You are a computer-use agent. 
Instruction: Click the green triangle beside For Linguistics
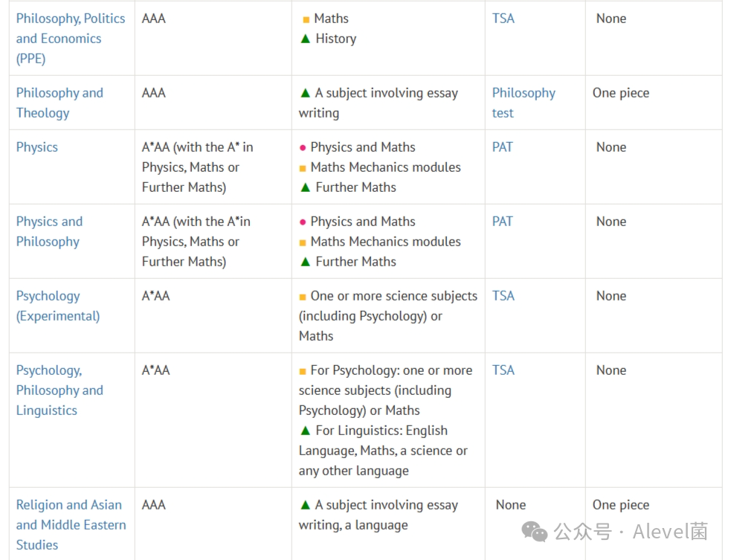[306, 431]
